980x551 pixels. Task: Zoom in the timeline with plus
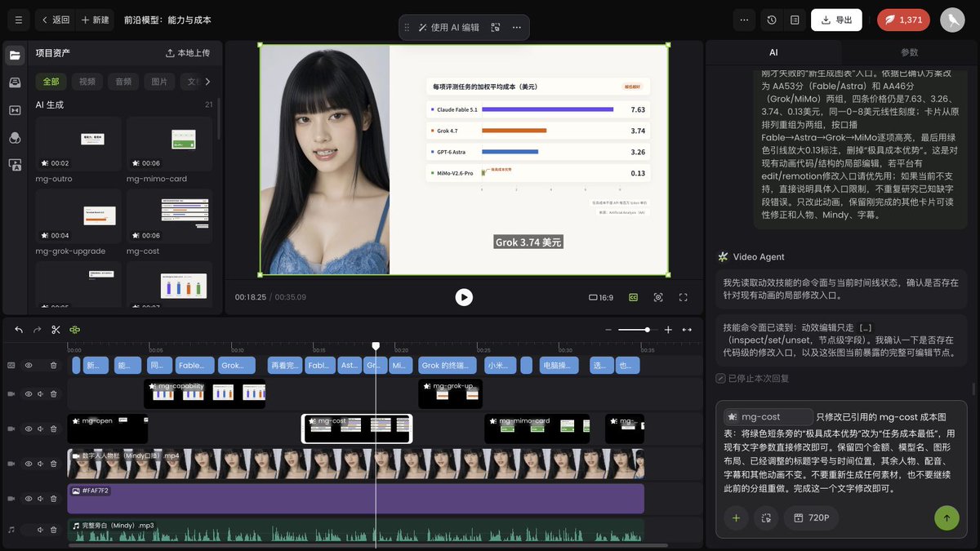pyautogui.click(x=668, y=330)
